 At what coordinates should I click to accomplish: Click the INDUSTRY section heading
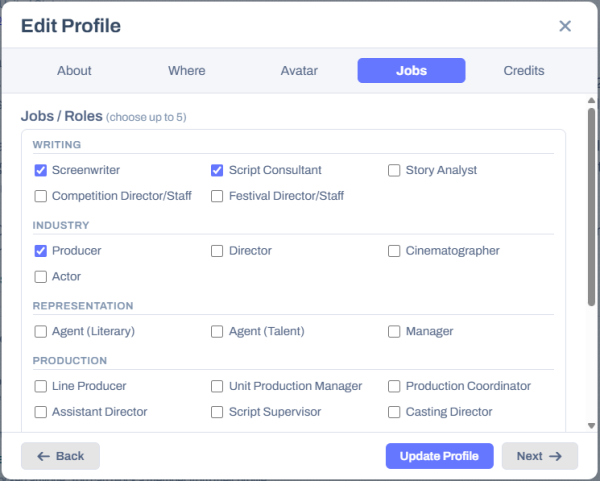coord(61,225)
